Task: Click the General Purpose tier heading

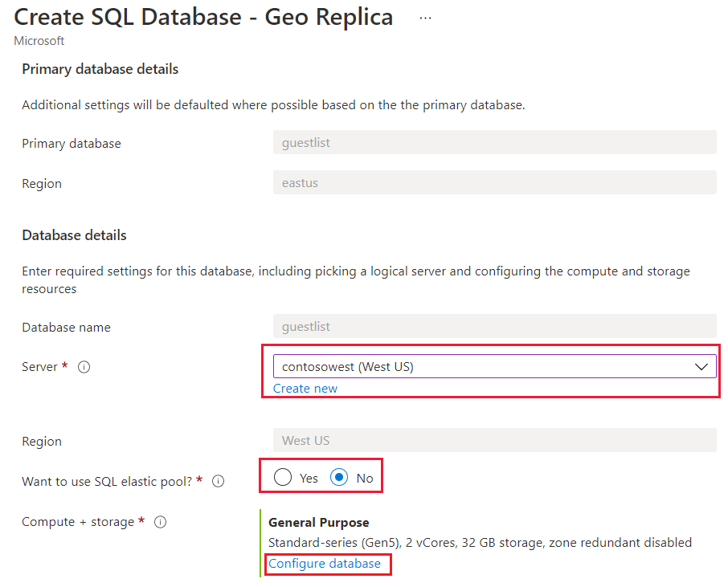Action: tap(319, 523)
